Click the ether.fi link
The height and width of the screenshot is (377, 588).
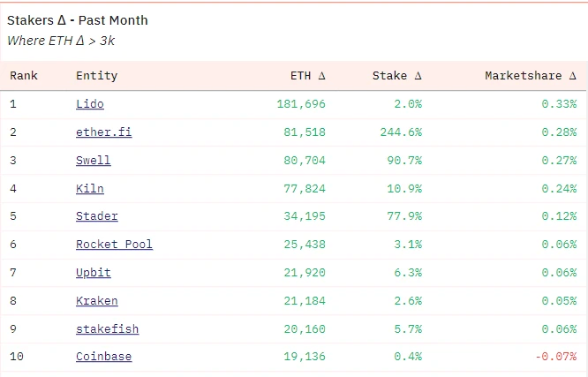tap(103, 132)
